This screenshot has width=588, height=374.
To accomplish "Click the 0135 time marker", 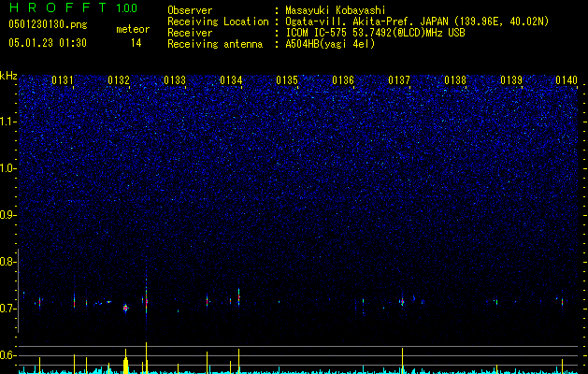I will pyautogui.click(x=287, y=80).
